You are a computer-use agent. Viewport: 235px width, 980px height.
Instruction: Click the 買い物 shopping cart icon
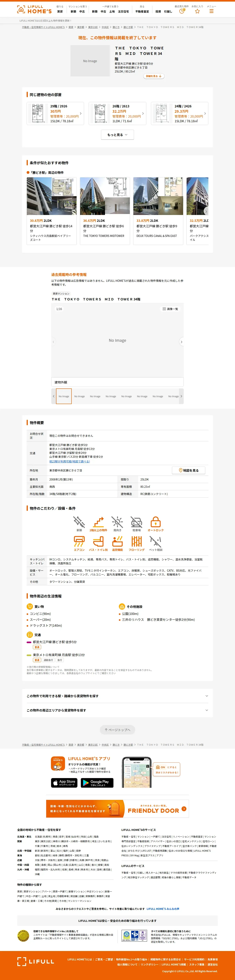29,606
